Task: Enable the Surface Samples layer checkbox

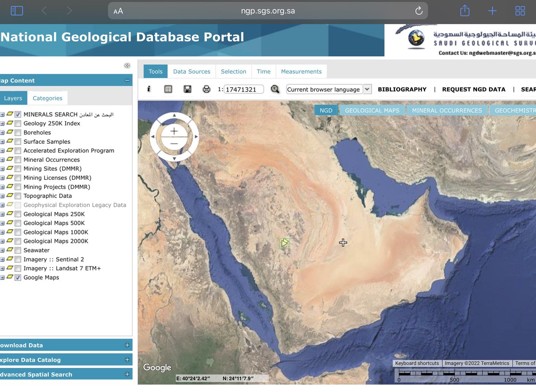Action: pyautogui.click(x=18, y=142)
